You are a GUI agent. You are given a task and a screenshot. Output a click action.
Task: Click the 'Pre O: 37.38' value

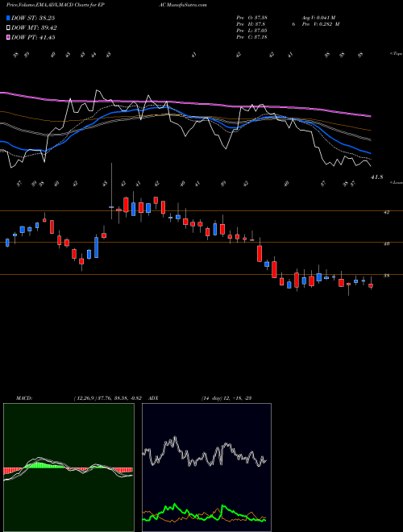point(252,17)
